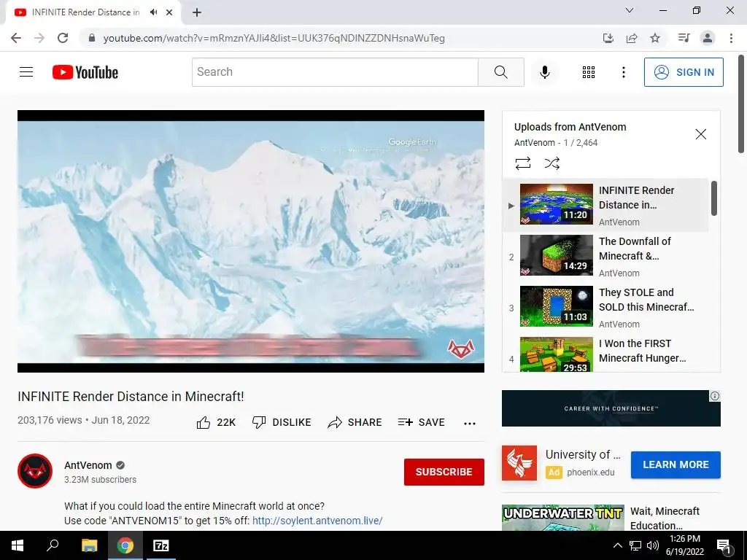Switch to 7-Zip in taskbar

pos(160,545)
